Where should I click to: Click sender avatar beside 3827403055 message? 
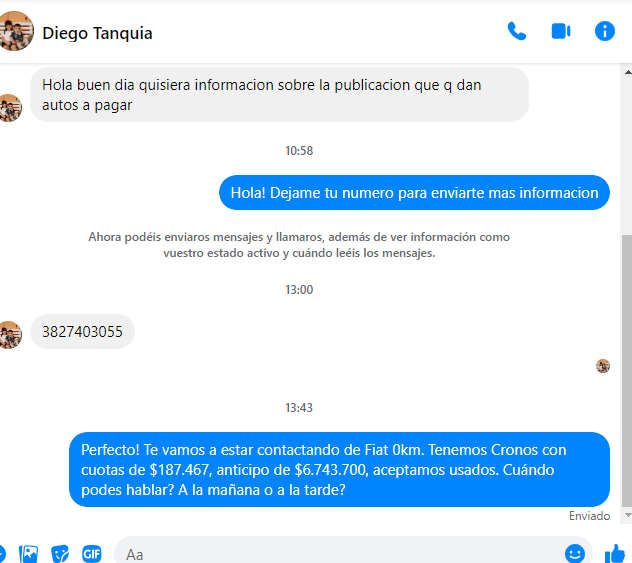pos(10,335)
